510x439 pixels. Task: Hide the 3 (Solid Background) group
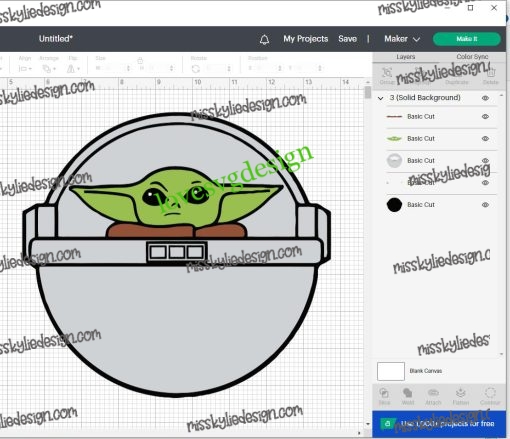click(x=485, y=98)
